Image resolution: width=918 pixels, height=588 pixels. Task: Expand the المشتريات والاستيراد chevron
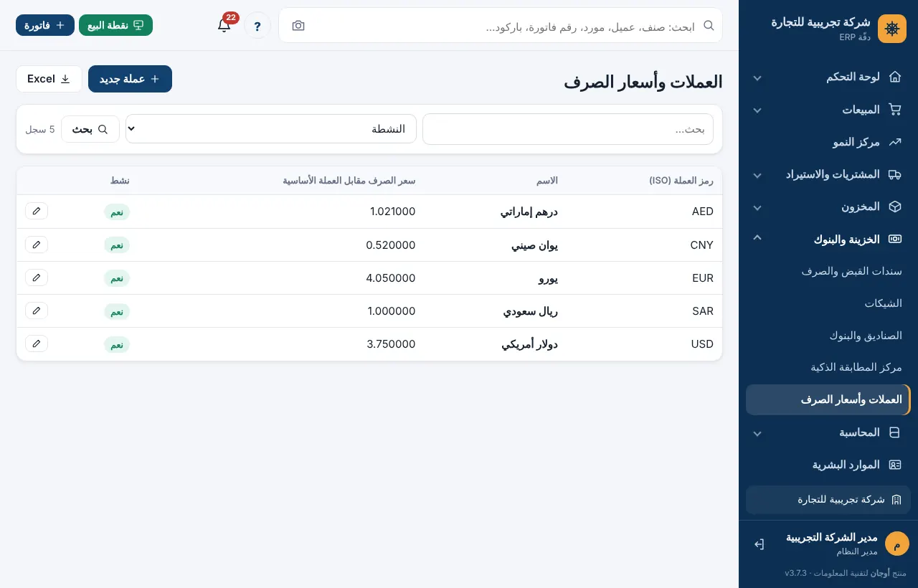(x=757, y=175)
